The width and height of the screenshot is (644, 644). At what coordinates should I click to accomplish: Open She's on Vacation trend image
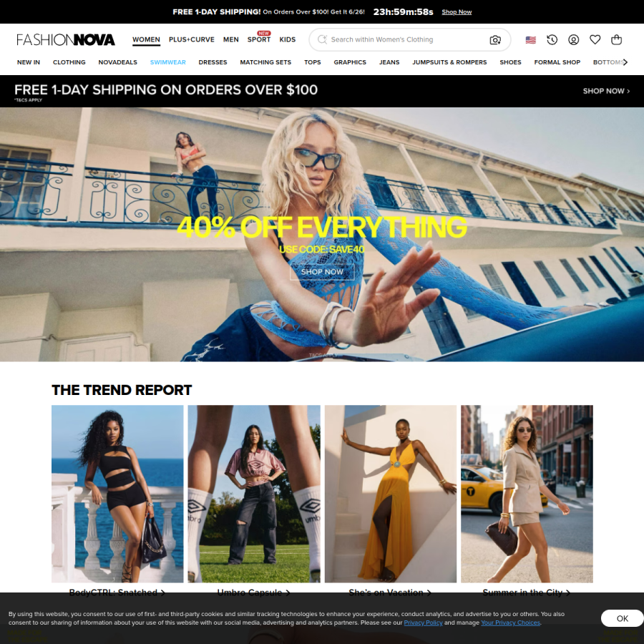tap(390, 494)
